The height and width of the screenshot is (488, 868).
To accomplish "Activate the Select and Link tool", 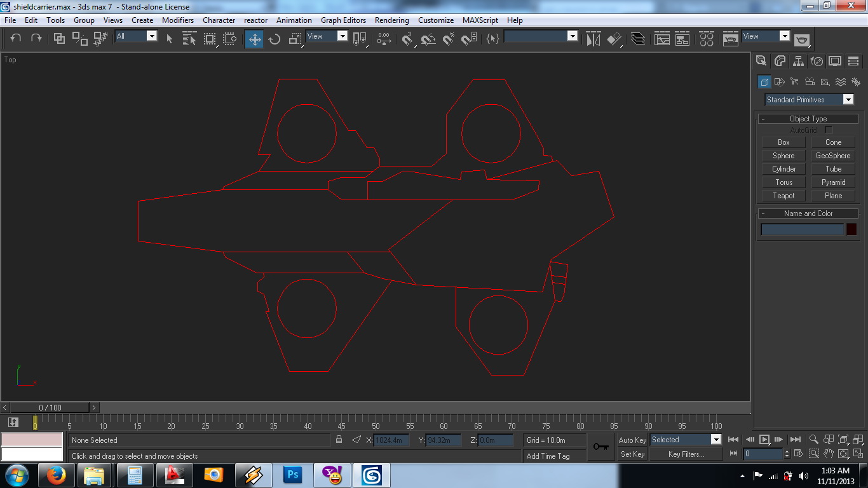I will coord(59,39).
